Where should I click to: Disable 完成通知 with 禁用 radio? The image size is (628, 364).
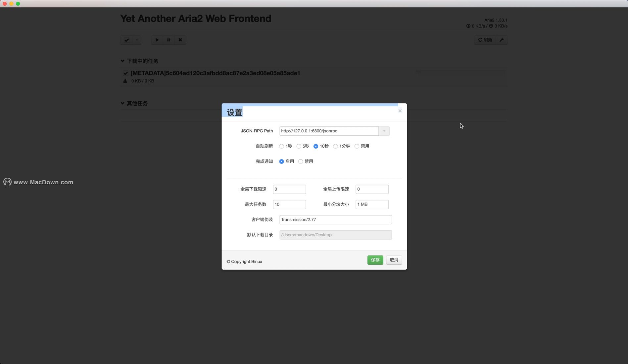click(x=301, y=161)
